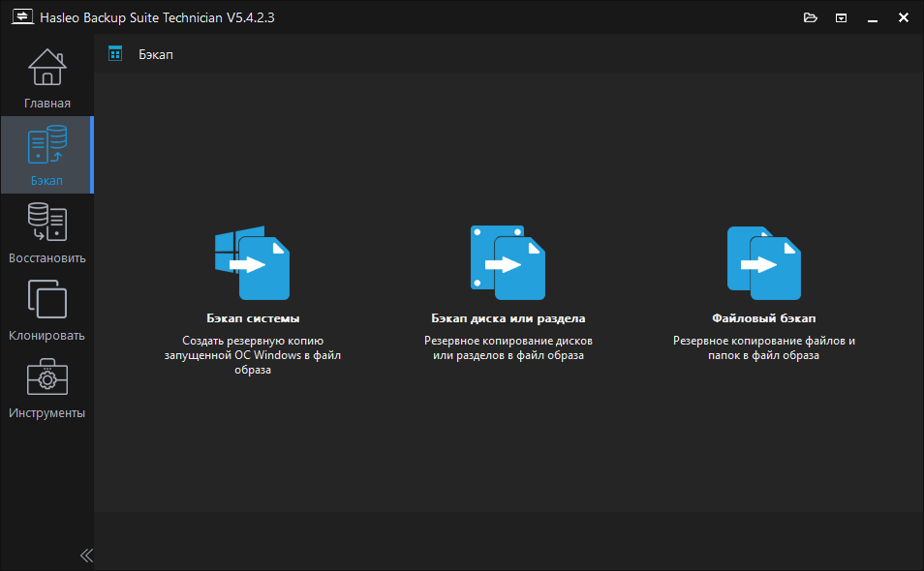The image size is (924, 571).
Task: Click the Бэкап системы heading
Action: point(253,318)
